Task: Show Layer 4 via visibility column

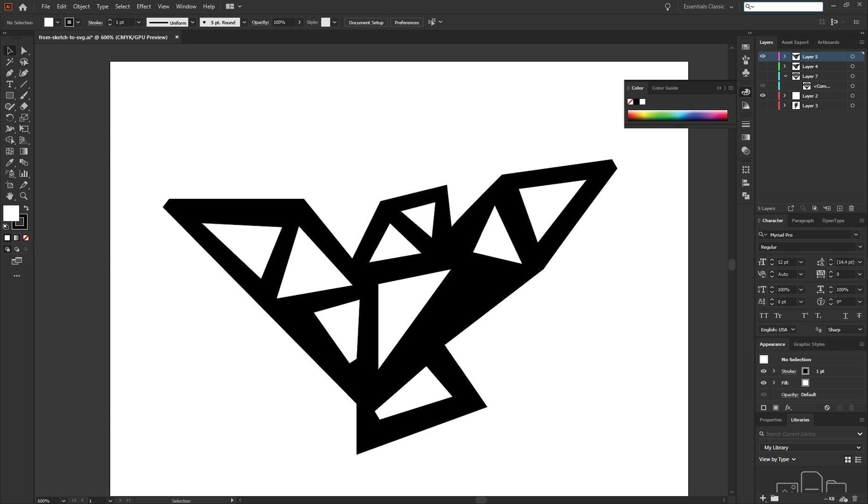Action: 763,67
